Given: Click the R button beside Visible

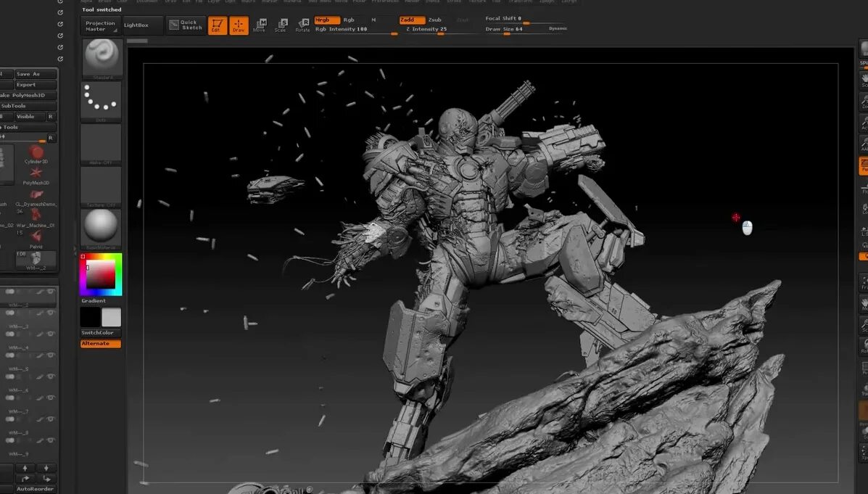Looking at the screenshot, I should click(51, 116).
